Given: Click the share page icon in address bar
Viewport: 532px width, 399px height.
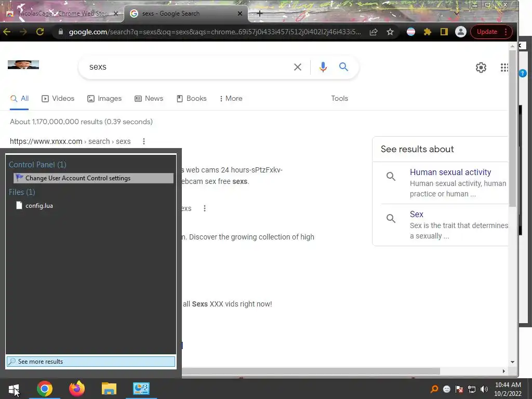Looking at the screenshot, I should point(374,32).
